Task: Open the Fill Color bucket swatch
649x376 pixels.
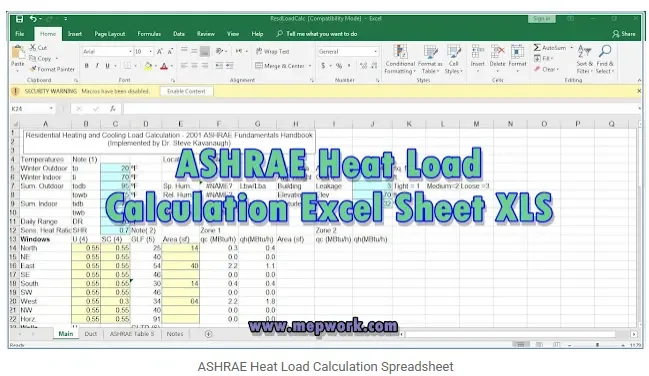Action: pos(148,65)
